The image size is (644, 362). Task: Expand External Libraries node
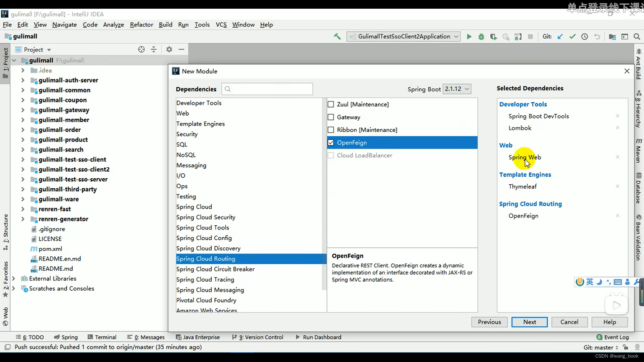pyautogui.click(x=13, y=278)
